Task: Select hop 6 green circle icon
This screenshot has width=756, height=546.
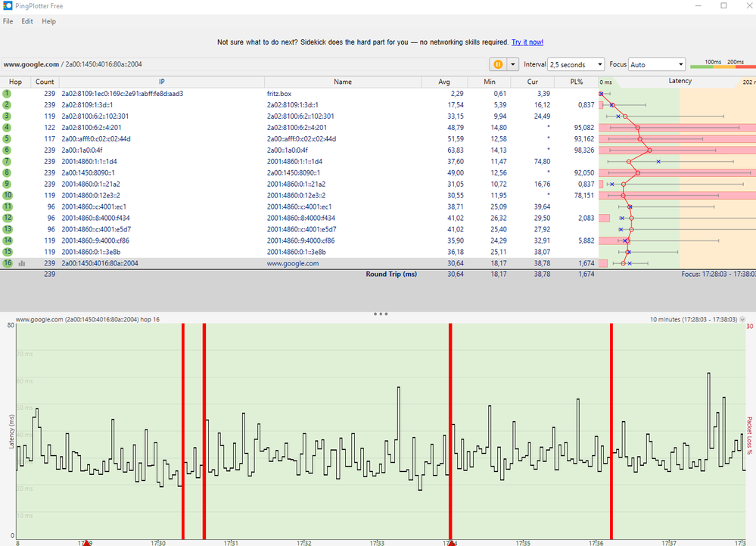Action: (7, 150)
